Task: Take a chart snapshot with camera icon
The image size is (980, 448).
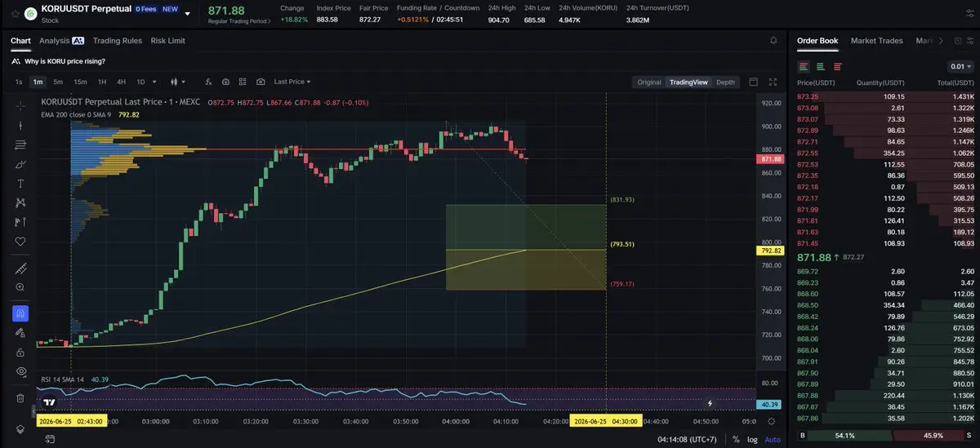Action: click(261, 82)
